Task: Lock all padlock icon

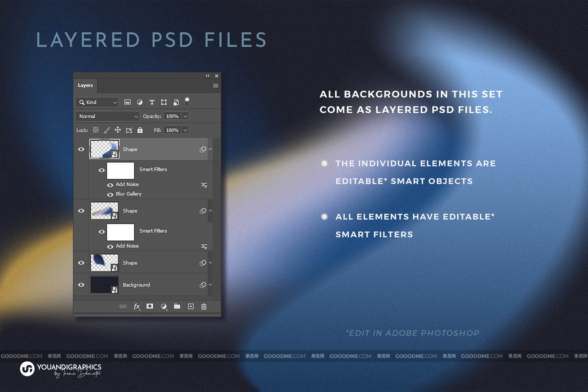Action: [140, 130]
